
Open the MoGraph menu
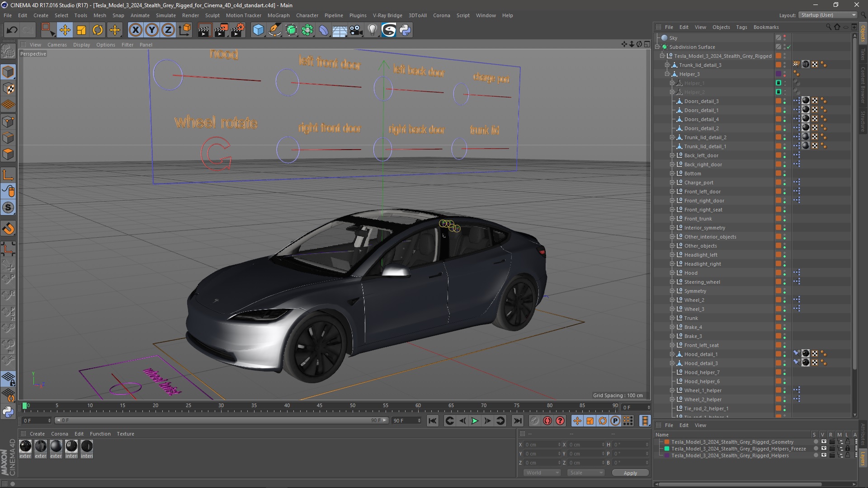(278, 15)
